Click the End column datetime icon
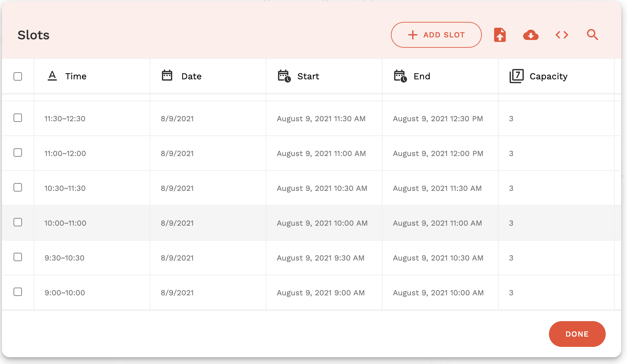This screenshot has width=627, height=364. point(400,76)
